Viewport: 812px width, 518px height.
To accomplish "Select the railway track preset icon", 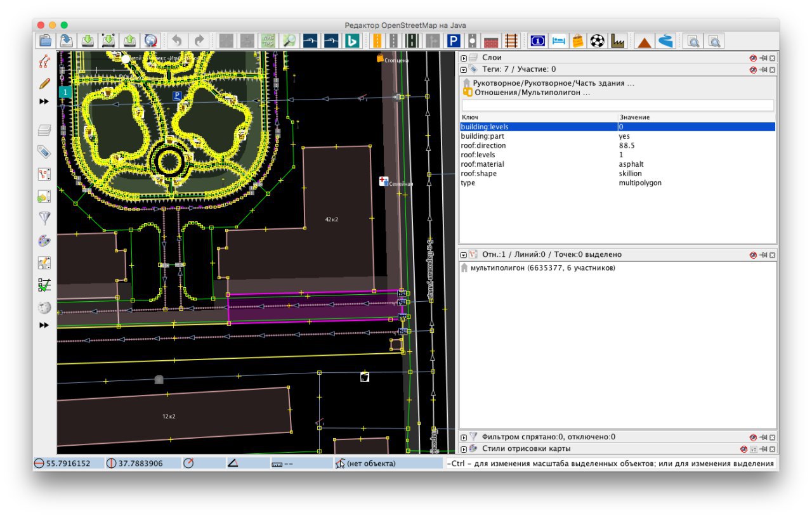I will click(x=511, y=41).
